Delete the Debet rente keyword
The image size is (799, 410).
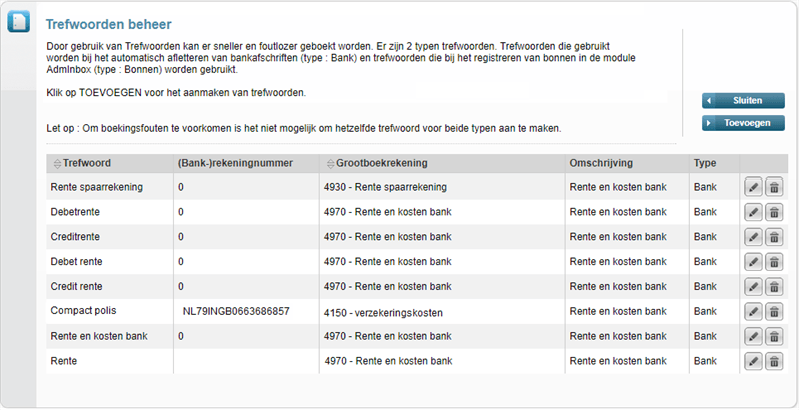[774, 262]
